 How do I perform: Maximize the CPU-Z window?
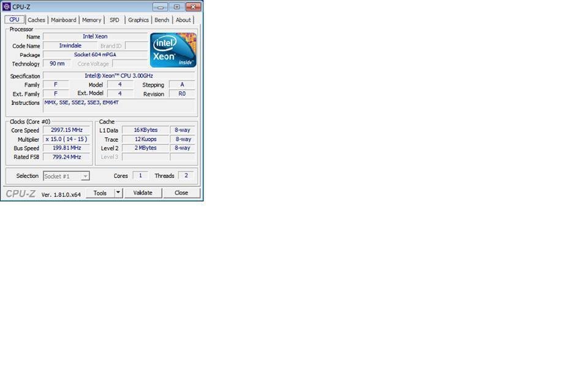[x=176, y=7]
